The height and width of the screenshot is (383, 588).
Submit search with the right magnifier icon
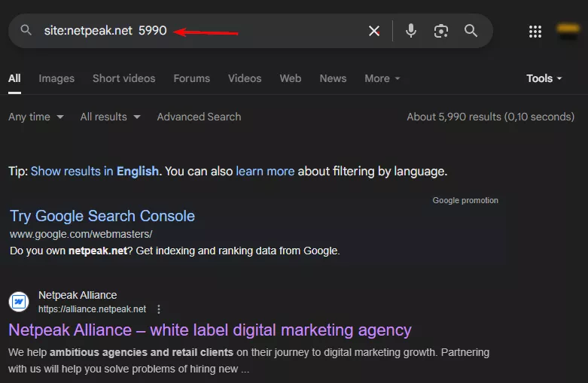(471, 31)
